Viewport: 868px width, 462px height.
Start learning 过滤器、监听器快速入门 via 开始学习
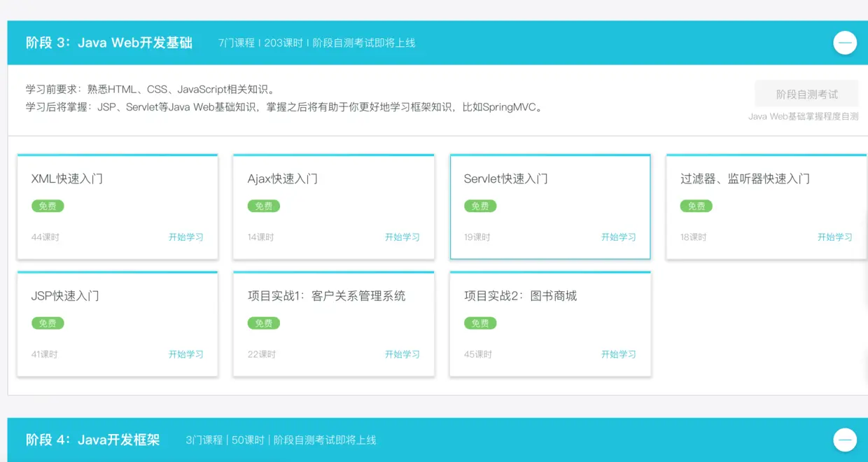click(835, 237)
